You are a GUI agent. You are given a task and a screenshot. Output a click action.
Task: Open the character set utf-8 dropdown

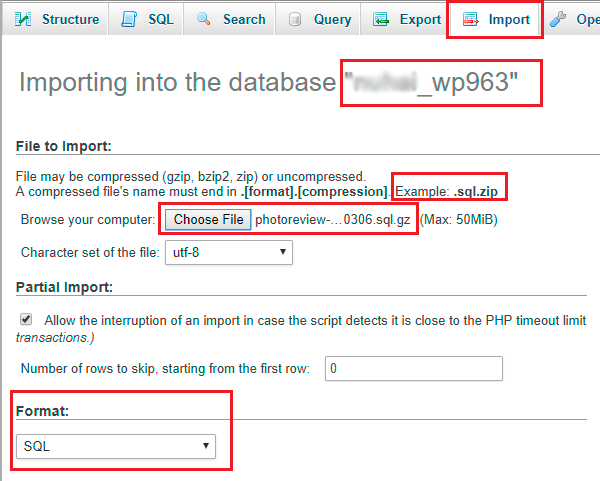pyautogui.click(x=229, y=252)
